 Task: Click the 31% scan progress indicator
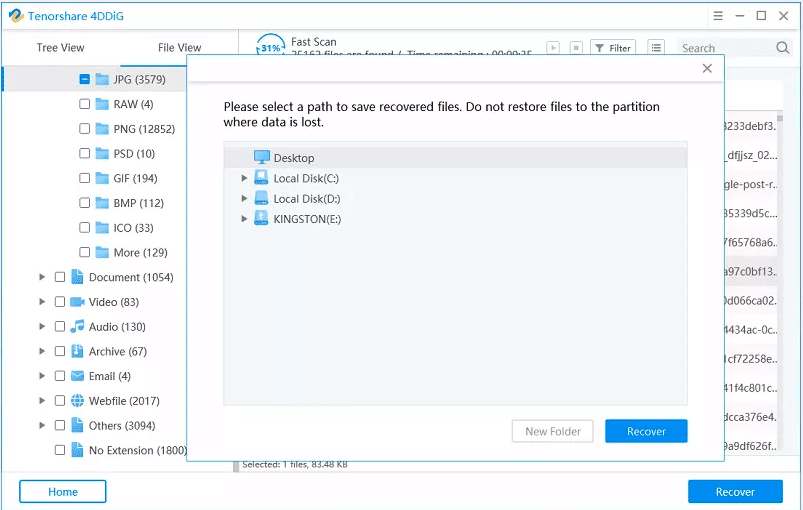click(270, 46)
